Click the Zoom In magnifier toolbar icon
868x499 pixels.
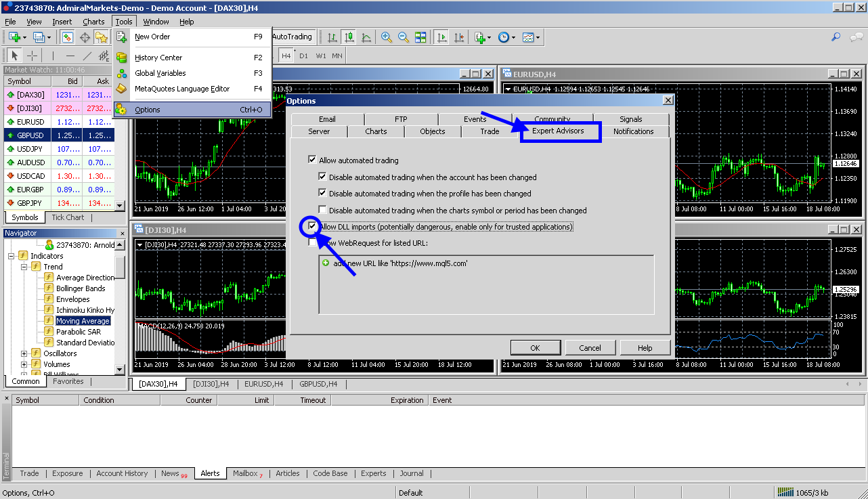point(386,37)
